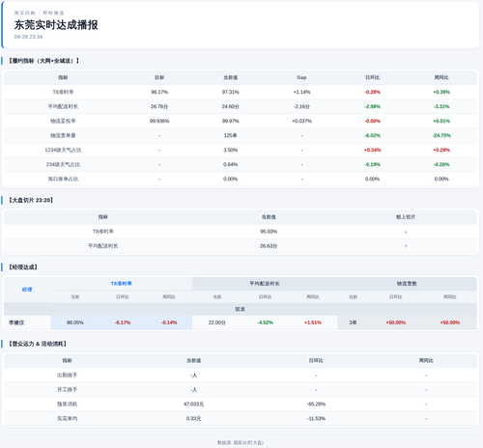Click the red +0.28% value
483x448 pixels.
tap(441, 150)
